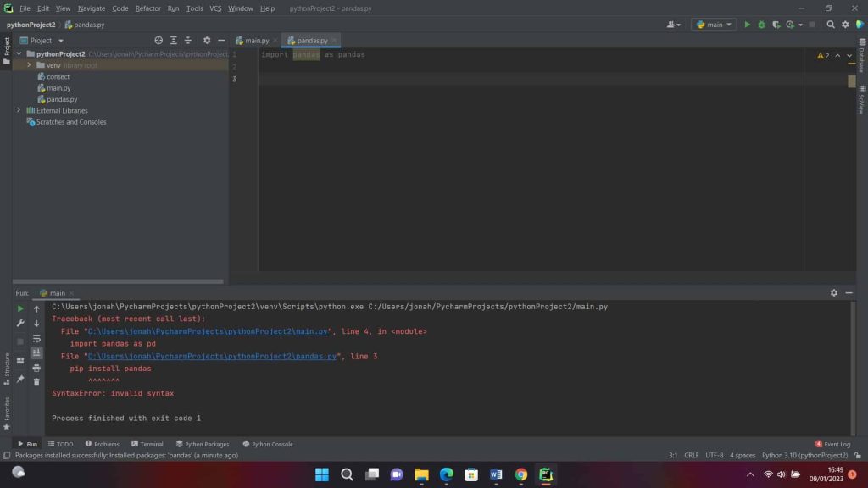
Task: Expand the venv folder in Project tree
Action: [x=29, y=64]
